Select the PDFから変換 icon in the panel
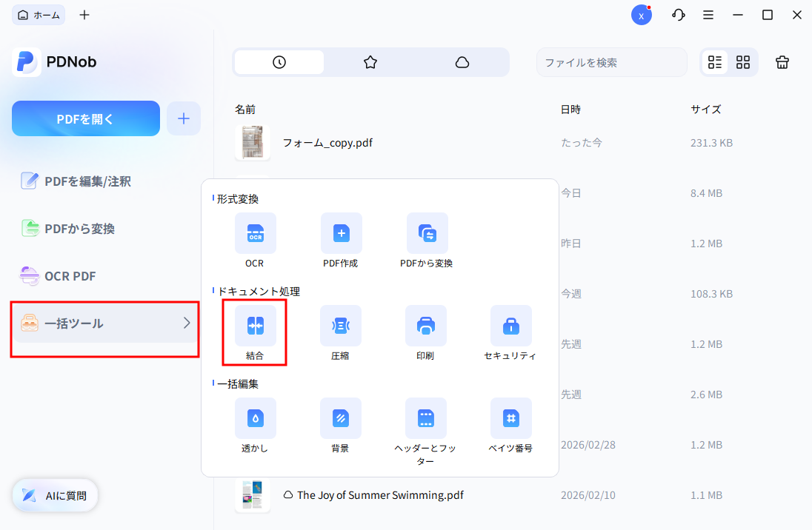 (426, 233)
